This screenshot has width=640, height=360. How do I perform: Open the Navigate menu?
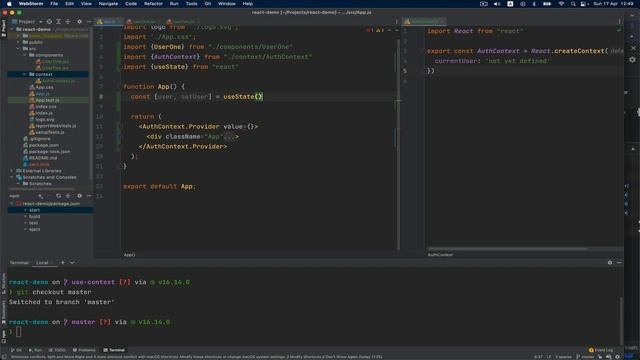click(x=109, y=4)
